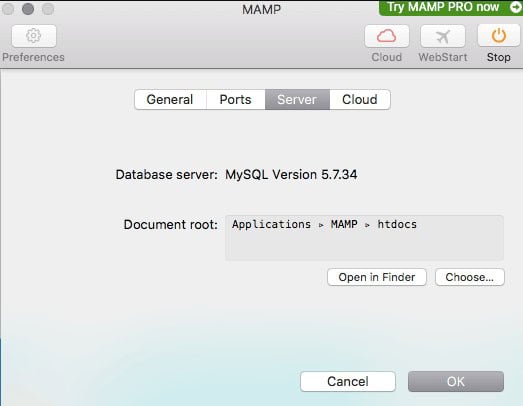Click the MySQL Version 5.7.34 text
Viewport: 523px width, 406px height.
click(291, 174)
